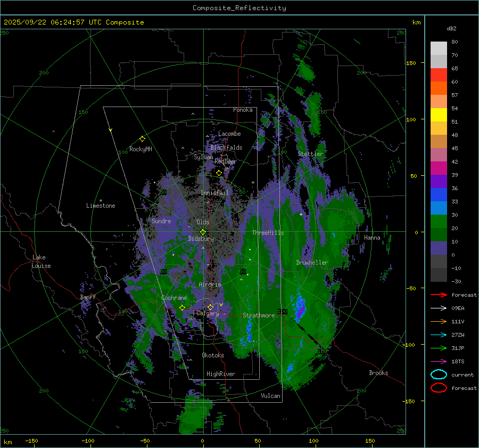Viewport: 479px width, 448px height.
Task: Click the green 31JP arrow legend icon
Action: click(439, 348)
